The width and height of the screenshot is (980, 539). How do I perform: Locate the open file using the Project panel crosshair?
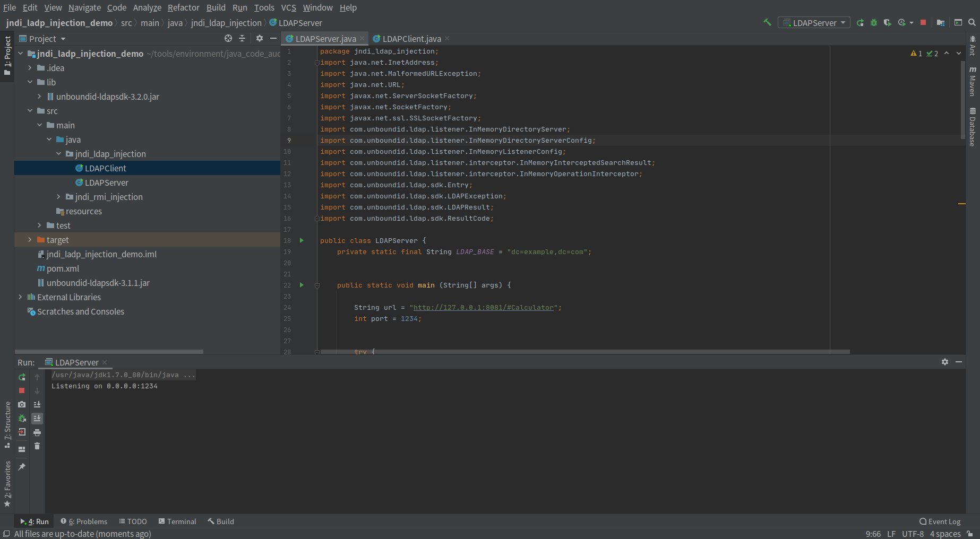pos(228,38)
